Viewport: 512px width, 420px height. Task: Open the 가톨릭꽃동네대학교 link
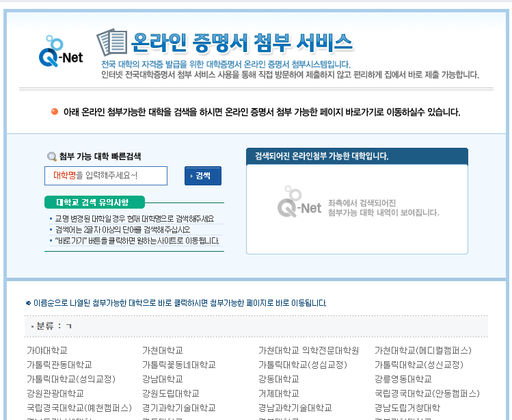click(179, 365)
